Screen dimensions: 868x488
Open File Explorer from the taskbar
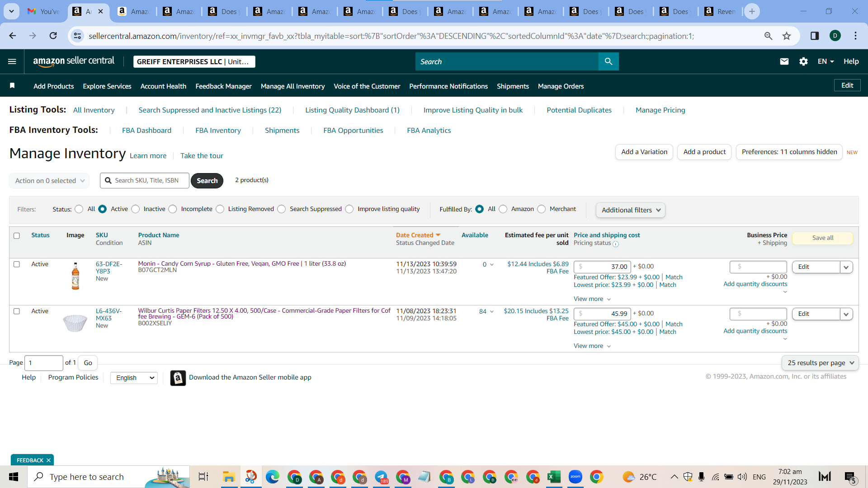coord(229,477)
